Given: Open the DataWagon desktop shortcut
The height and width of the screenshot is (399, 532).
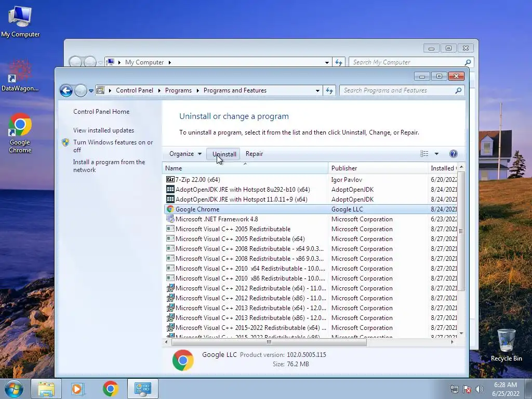Looking at the screenshot, I should coord(20,75).
